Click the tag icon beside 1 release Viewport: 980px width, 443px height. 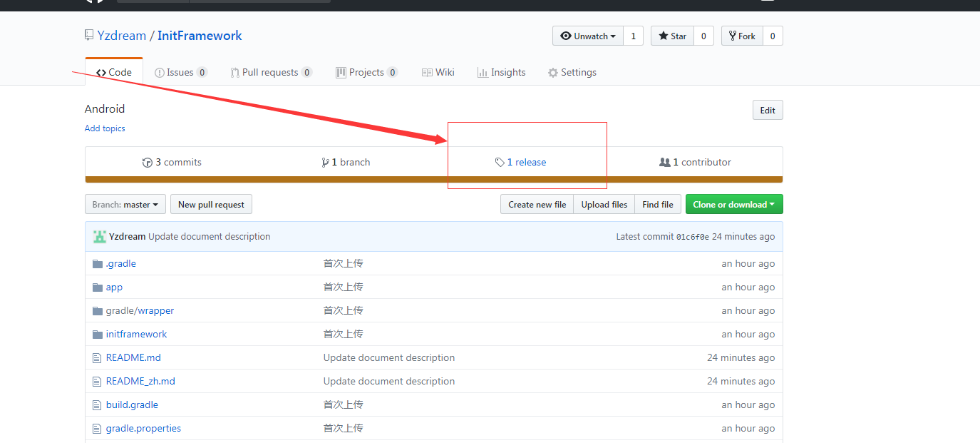tap(500, 163)
